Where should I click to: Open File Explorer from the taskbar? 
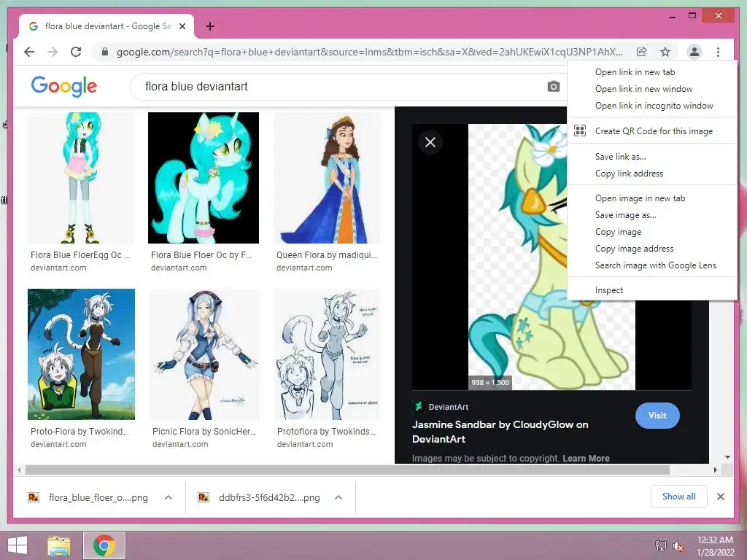pos(59,545)
